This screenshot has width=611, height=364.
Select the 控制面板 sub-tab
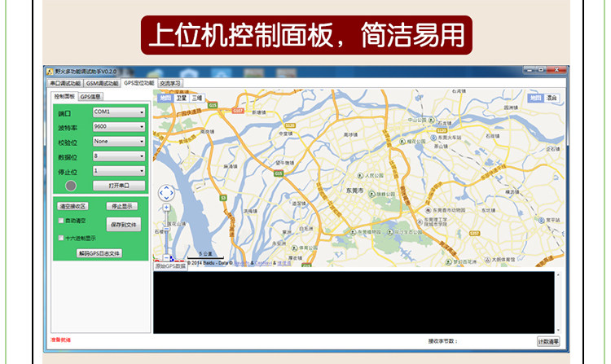[64, 96]
